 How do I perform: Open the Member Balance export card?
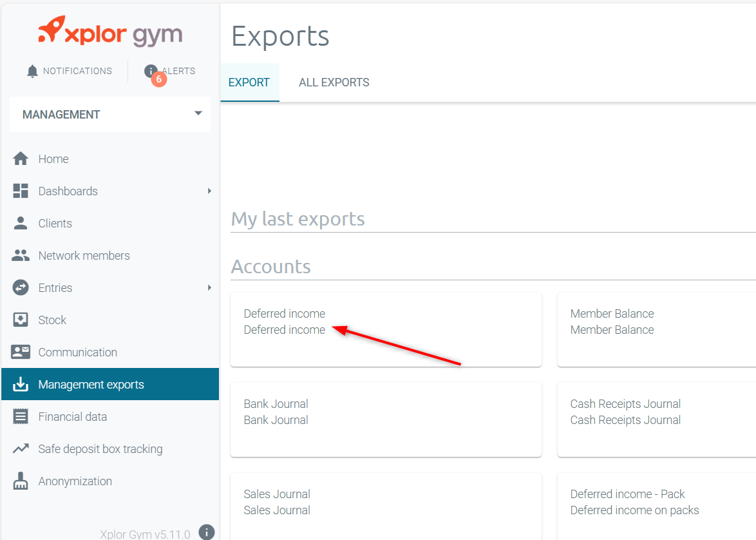tap(657, 329)
